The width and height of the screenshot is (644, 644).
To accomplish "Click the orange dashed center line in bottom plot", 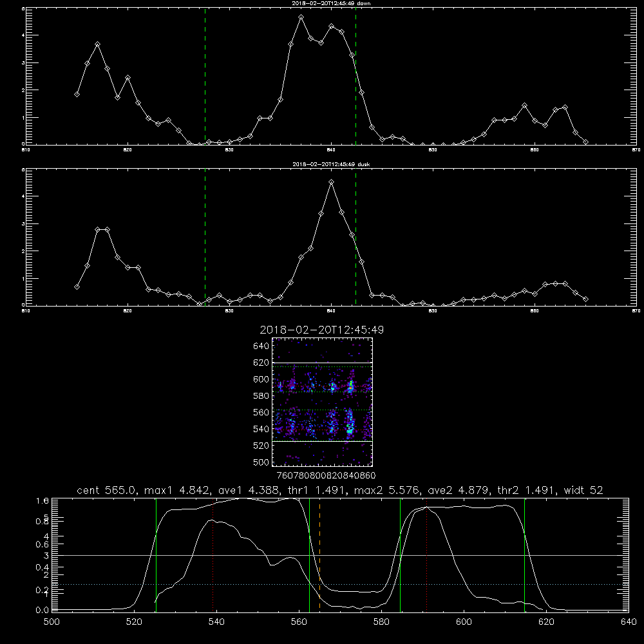I will point(319,554).
